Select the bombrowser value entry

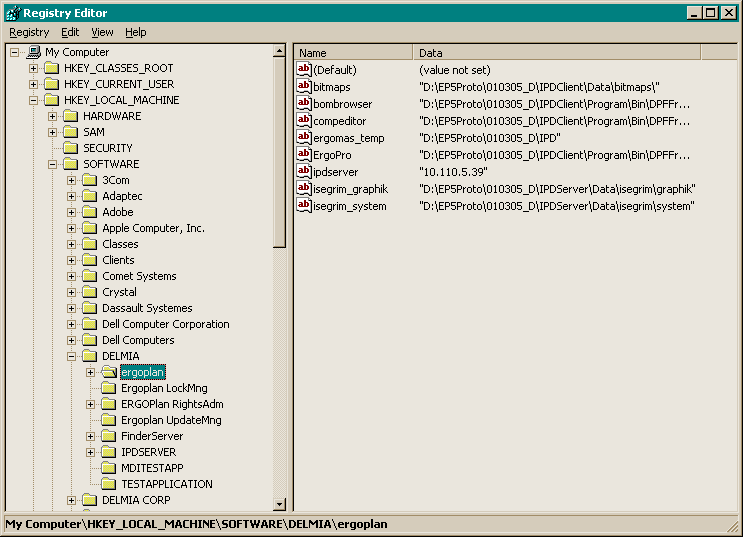tap(342, 104)
